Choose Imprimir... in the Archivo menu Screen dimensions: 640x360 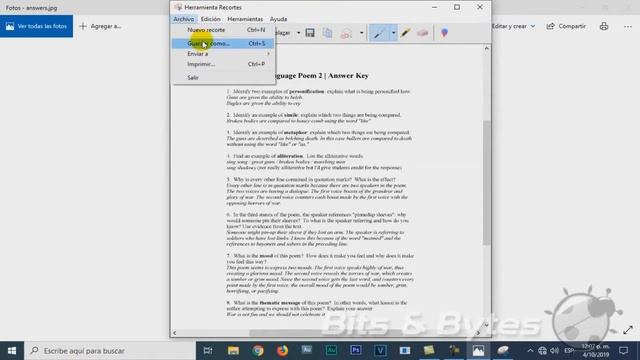click(x=223, y=64)
